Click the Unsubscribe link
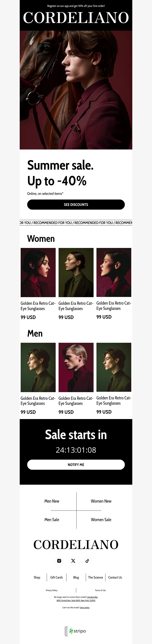Screen dimensions: 152x644 click(93, 597)
